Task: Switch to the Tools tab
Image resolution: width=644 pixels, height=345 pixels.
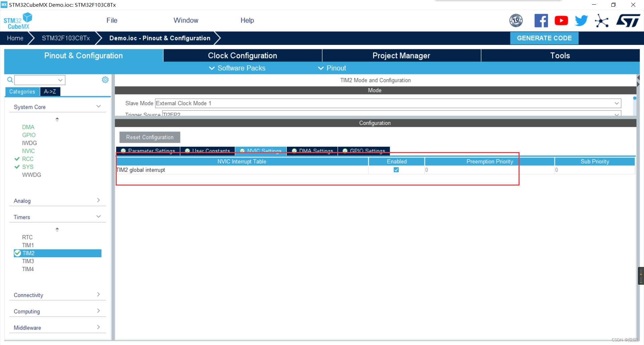Action: [560, 56]
